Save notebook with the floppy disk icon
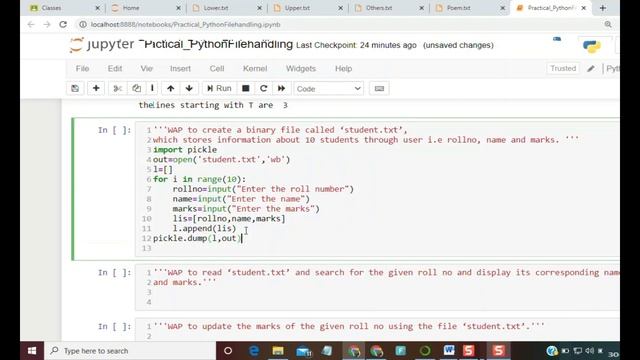The height and width of the screenshot is (360, 640). click(x=75, y=89)
